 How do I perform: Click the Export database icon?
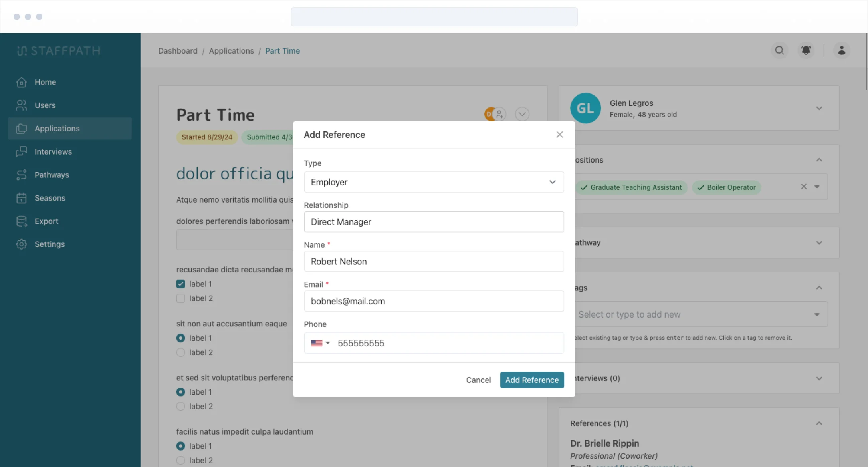22,221
